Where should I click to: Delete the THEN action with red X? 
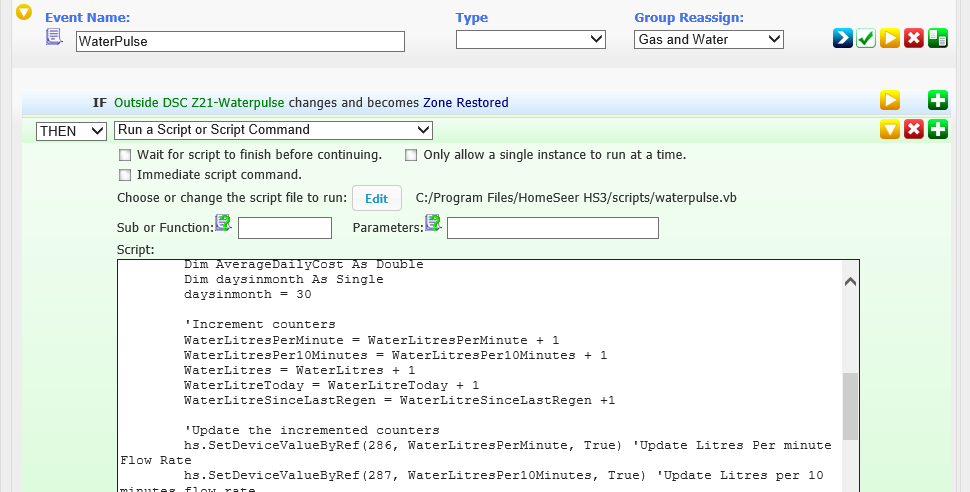[914, 130]
